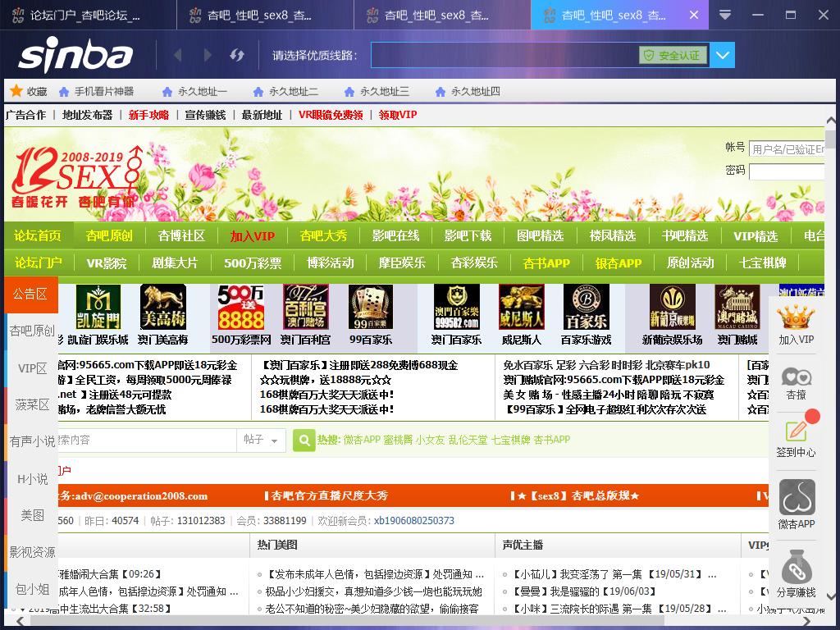The image size is (840, 630).
Task: Open the 书吧精选 menu item
Action: (685, 235)
